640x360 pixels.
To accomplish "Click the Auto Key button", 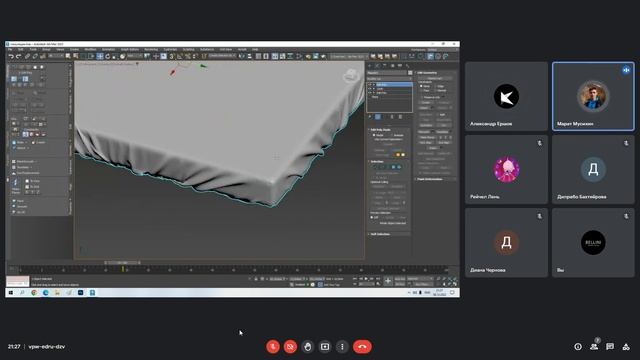I will click(400, 279).
